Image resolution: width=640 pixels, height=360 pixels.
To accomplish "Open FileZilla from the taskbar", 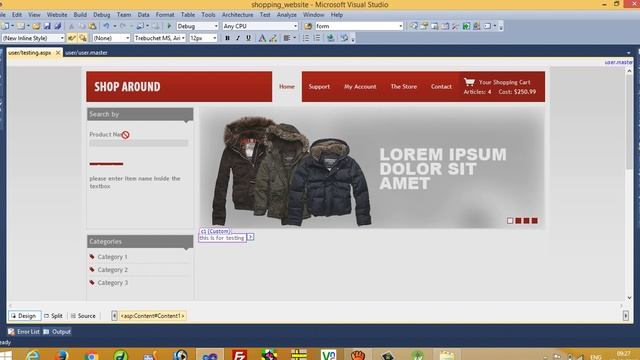I will 239,356.
